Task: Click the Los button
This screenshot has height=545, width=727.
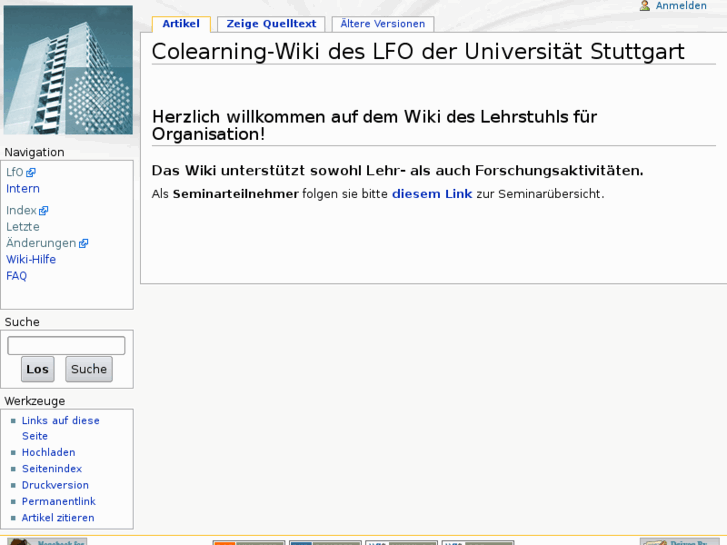Action: click(38, 369)
